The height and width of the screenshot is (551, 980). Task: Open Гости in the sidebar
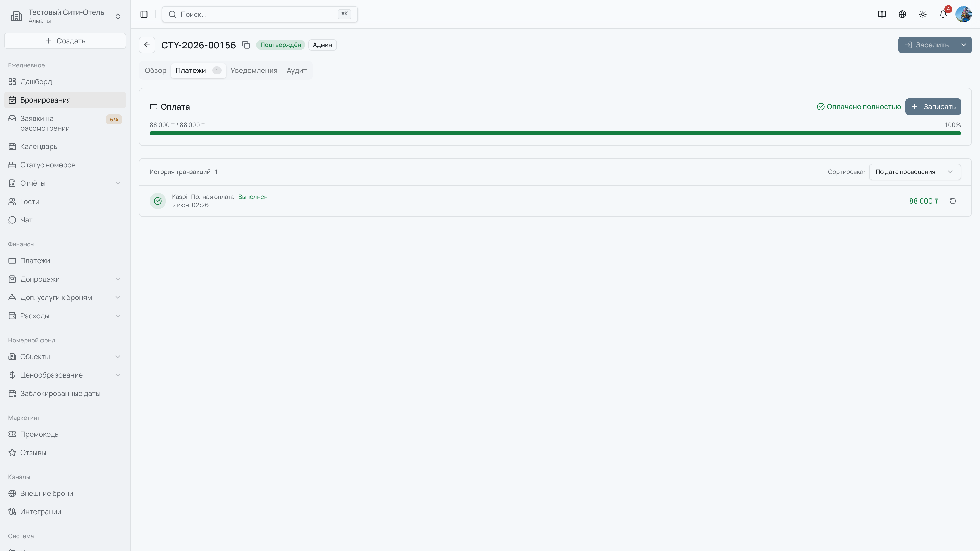(65, 202)
